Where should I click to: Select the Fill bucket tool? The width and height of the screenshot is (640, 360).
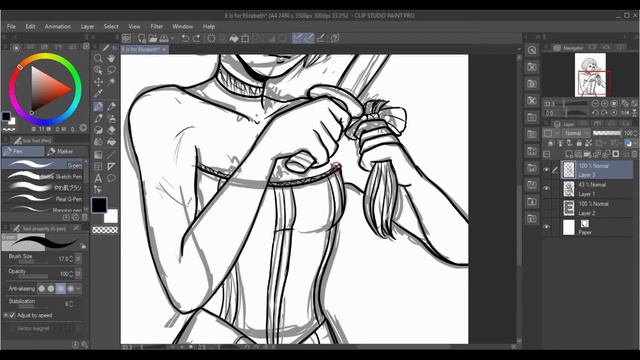[x=111, y=142]
